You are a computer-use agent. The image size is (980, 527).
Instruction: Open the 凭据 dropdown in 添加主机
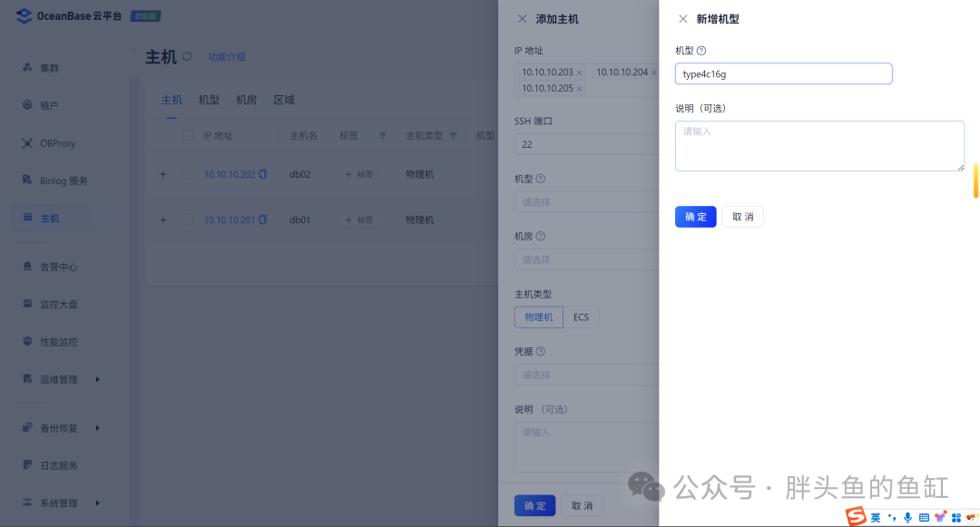coord(586,375)
